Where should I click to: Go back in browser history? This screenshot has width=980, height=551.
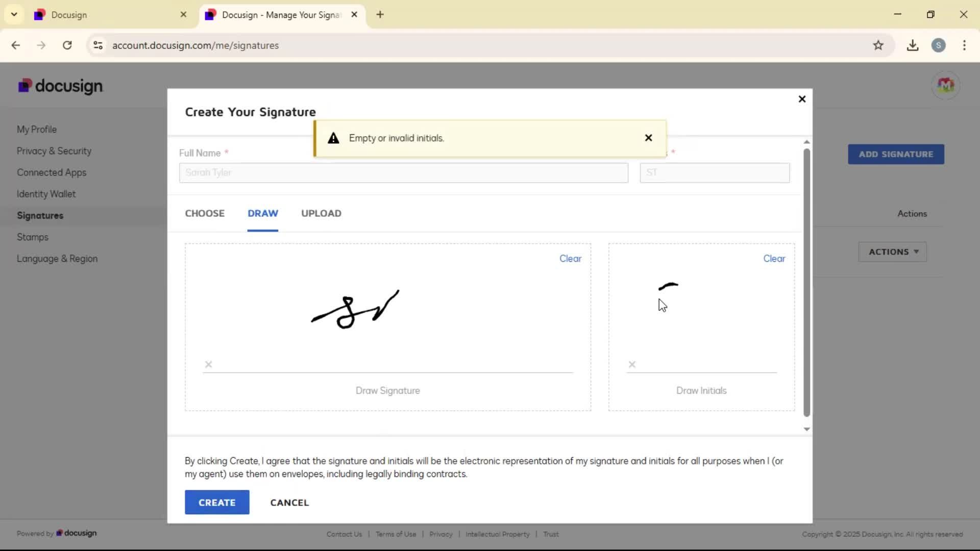[16, 45]
